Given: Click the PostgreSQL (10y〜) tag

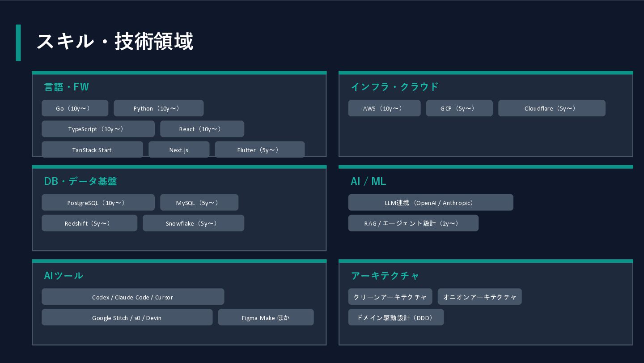Looking at the screenshot, I should click(98, 202).
